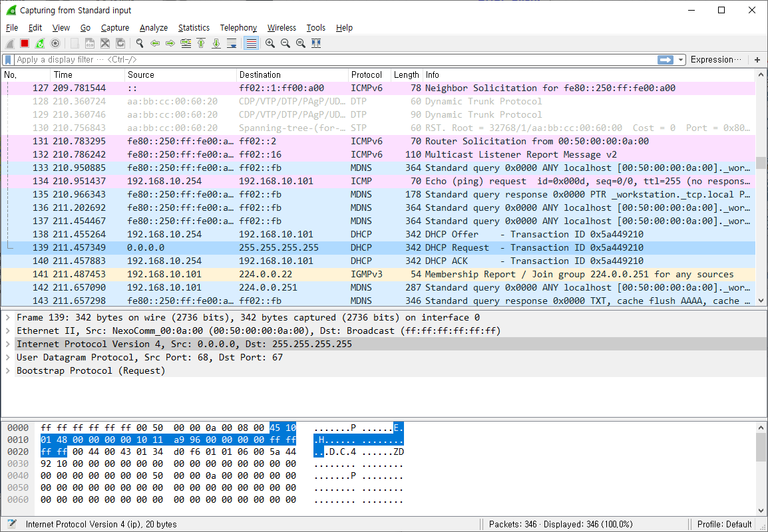Click the Start capturing packets shark fin icon
Viewport: 768px width, 532px height.
point(10,44)
